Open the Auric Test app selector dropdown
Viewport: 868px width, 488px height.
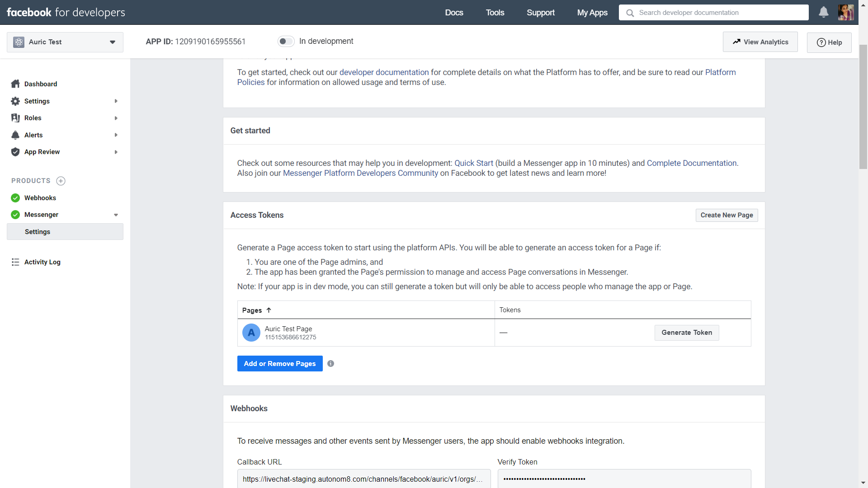[x=65, y=42]
